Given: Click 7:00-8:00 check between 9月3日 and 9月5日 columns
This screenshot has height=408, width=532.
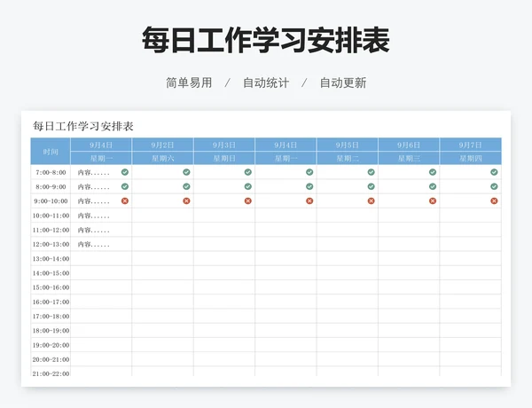Looking at the screenshot, I should pos(309,172).
